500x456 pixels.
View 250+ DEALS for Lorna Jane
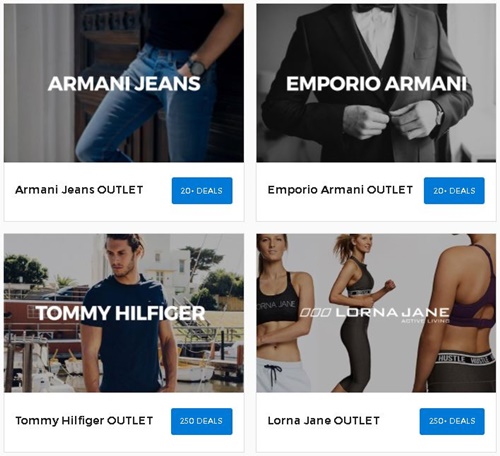pyautogui.click(x=452, y=421)
